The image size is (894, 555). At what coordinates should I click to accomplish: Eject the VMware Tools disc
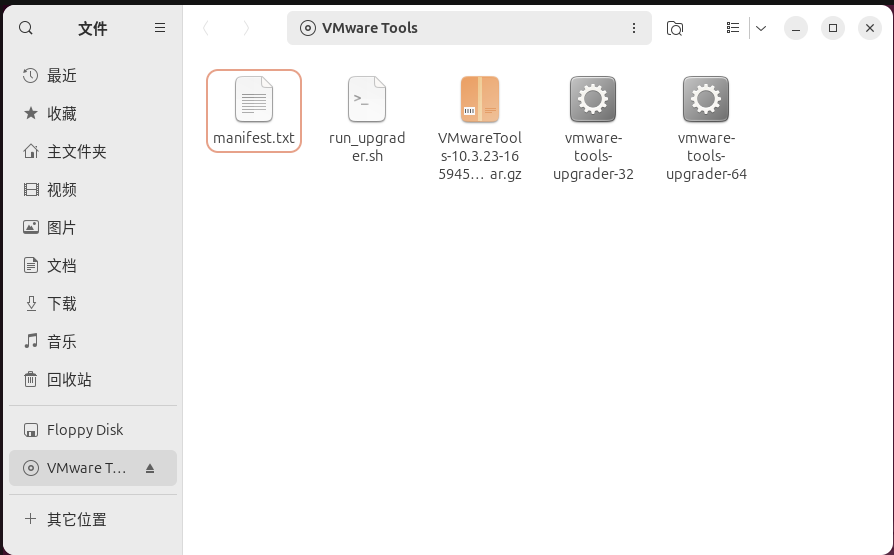150,468
